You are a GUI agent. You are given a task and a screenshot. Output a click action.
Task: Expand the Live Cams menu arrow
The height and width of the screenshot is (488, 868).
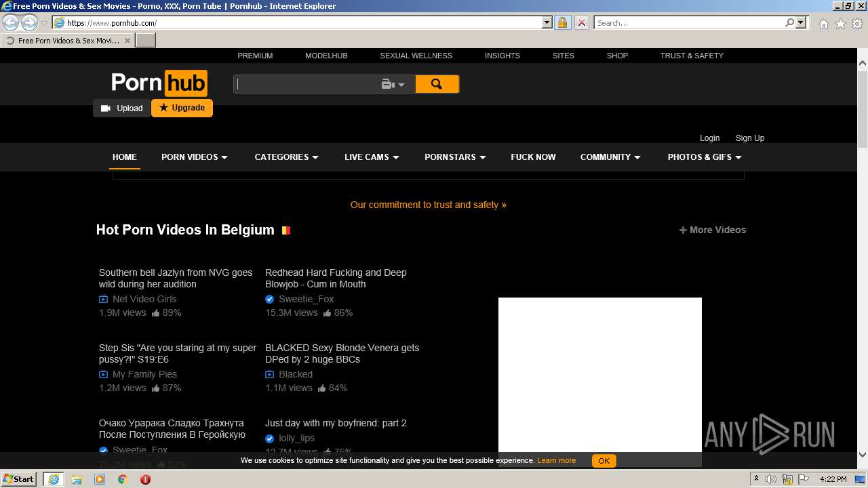396,157
